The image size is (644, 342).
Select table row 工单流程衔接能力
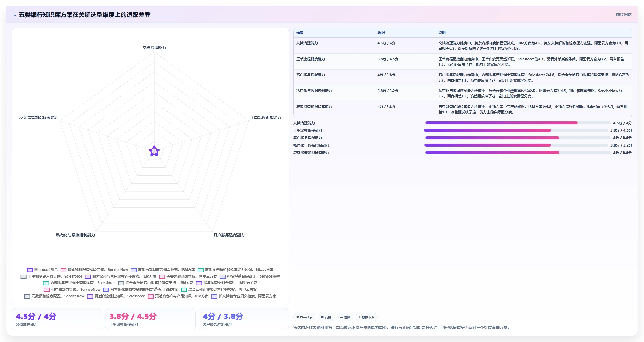coord(462,61)
